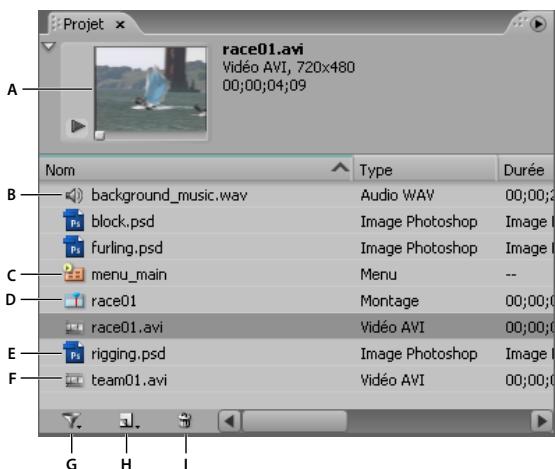Click Image Photoshop type for furling.psd
The height and width of the screenshot is (469, 555).
[x=419, y=248]
